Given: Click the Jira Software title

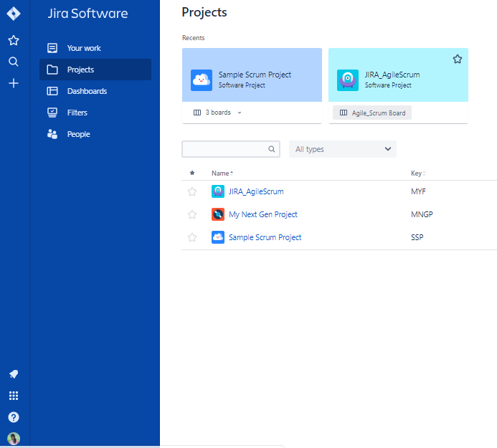Looking at the screenshot, I should pyautogui.click(x=87, y=14).
